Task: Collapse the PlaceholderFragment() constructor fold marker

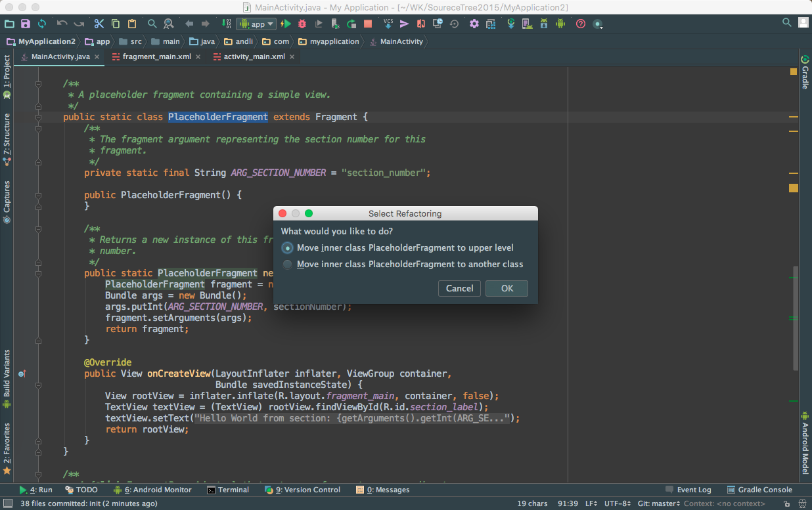Action: click(38, 195)
